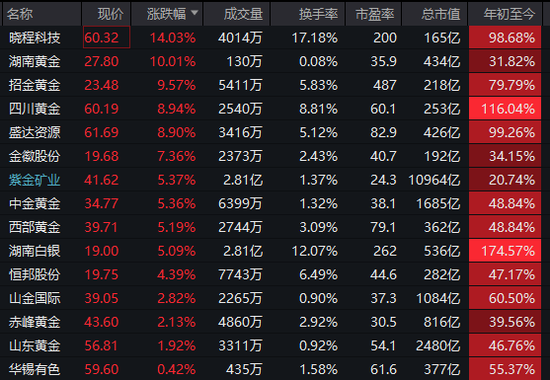Click 恒邦股份's 6.49% turnover rate
Screen dimensions: 550x380
pyautogui.click(x=318, y=274)
